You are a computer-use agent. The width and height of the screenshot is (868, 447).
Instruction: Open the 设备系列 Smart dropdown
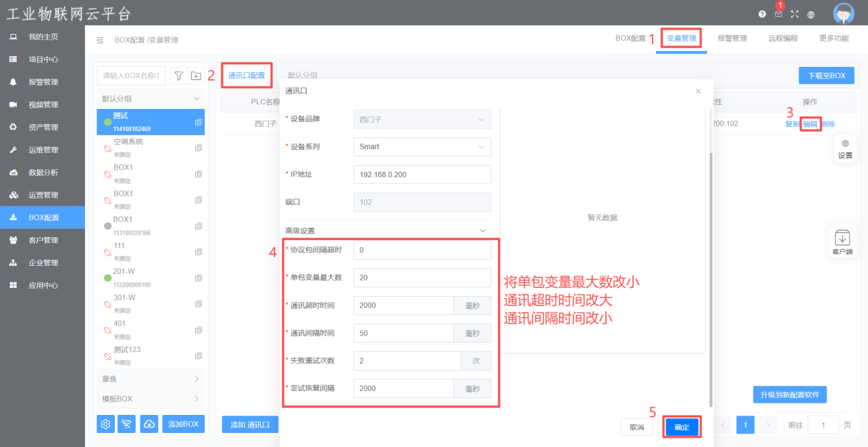pos(422,146)
